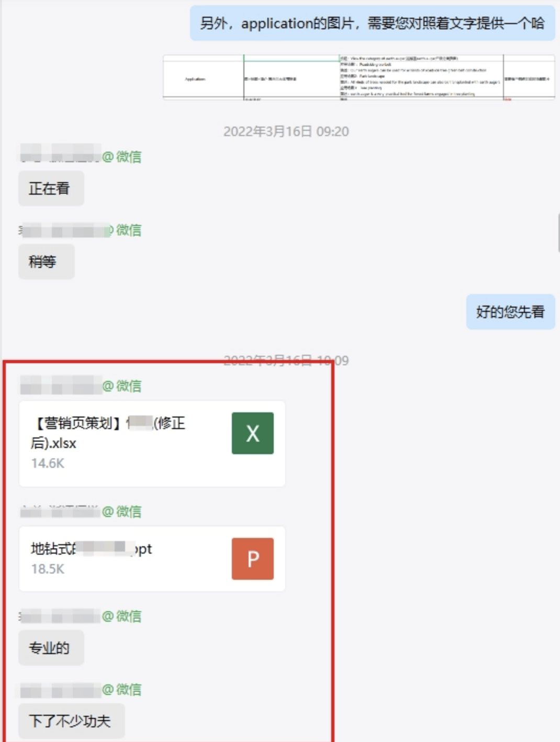Viewport: 560px width, 742px height.
Task: Click sender name above 专业的 message
Action: [81, 616]
